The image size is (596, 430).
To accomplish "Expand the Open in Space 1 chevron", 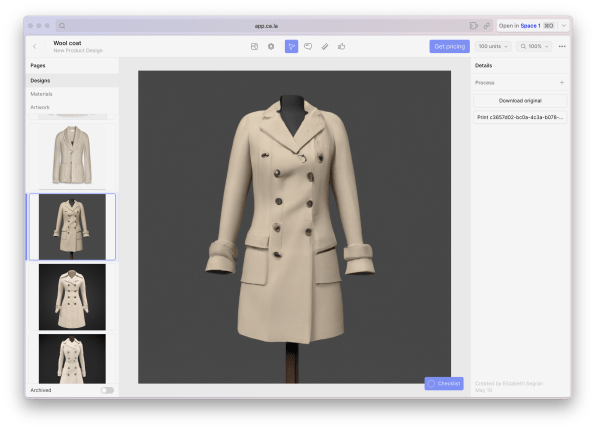I will [x=564, y=26].
